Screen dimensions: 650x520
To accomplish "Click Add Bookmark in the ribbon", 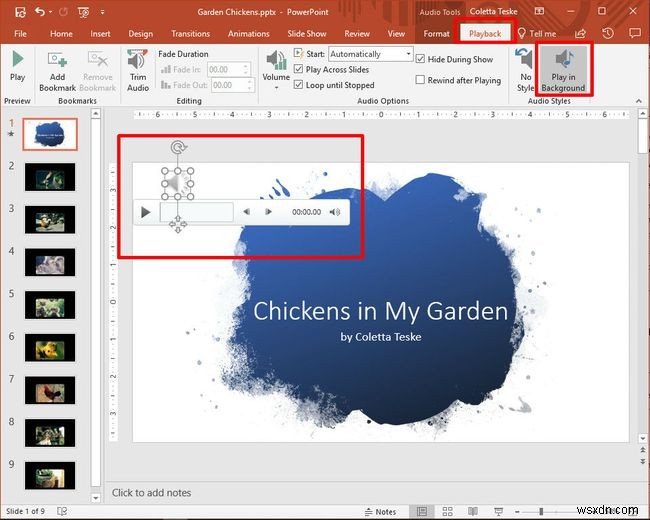I will click(57, 71).
